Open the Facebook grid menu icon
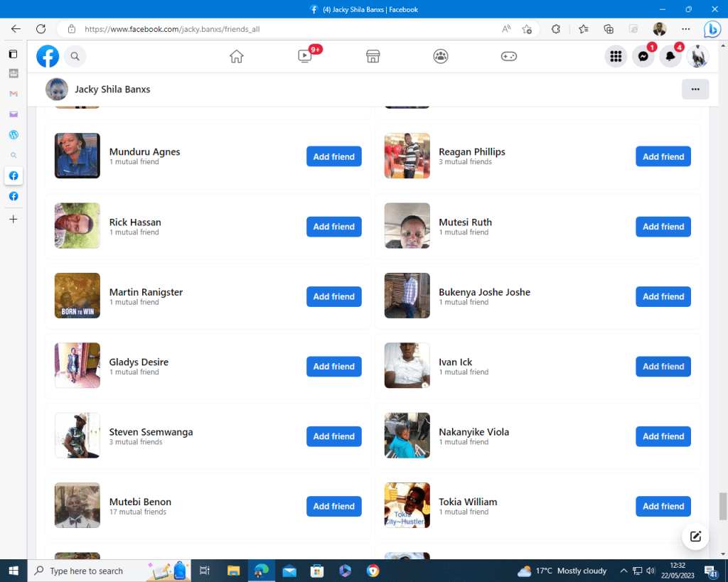 coord(616,56)
